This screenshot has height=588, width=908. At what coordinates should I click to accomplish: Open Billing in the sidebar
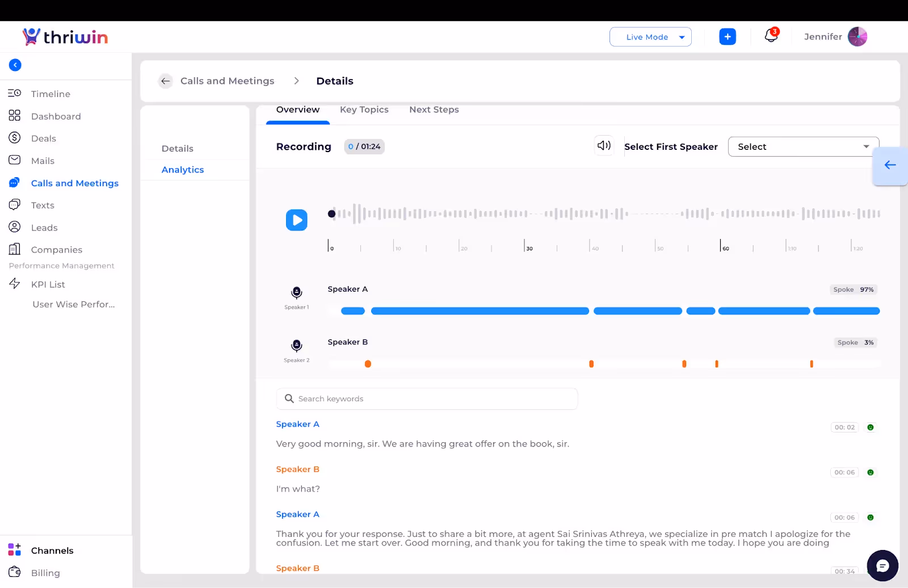pyautogui.click(x=45, y=573)
